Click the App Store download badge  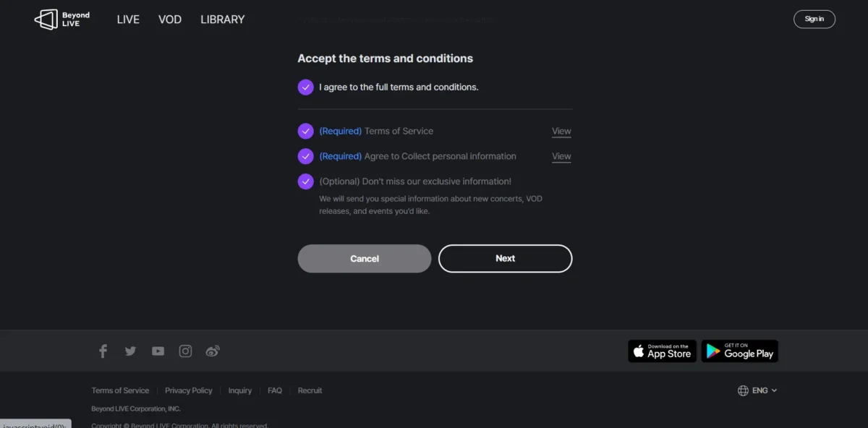coord(662,351)
